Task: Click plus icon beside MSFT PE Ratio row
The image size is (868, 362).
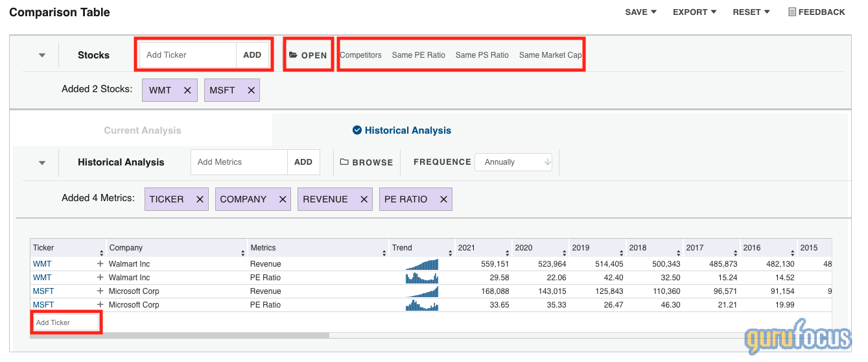Action: click(x=100, y=305)
